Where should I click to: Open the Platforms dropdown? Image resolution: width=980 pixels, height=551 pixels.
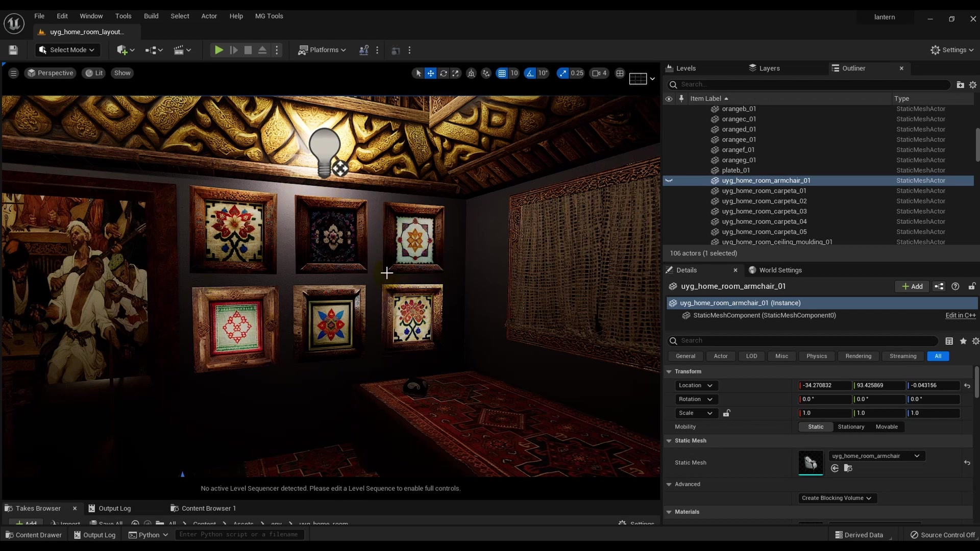tap(322, 50)
